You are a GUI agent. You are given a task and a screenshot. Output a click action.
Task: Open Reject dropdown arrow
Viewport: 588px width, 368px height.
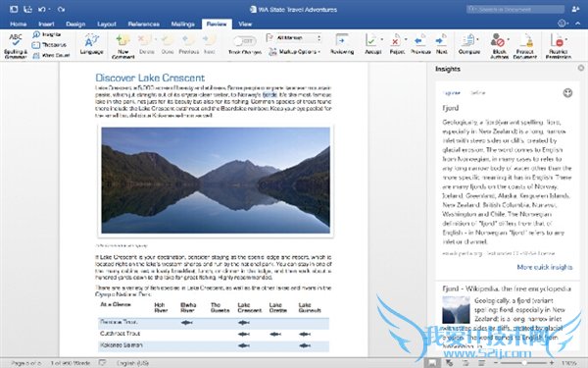pos(406,39)
